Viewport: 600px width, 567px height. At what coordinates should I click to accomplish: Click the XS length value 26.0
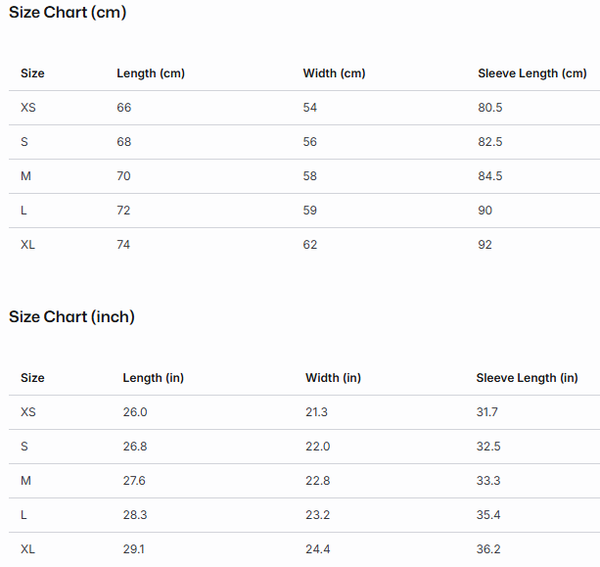(135, 412)
